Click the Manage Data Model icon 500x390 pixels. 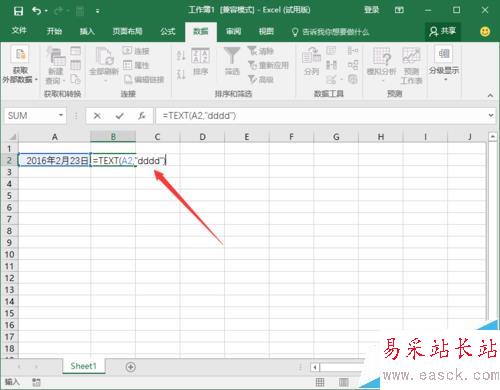tap(353, 79)
